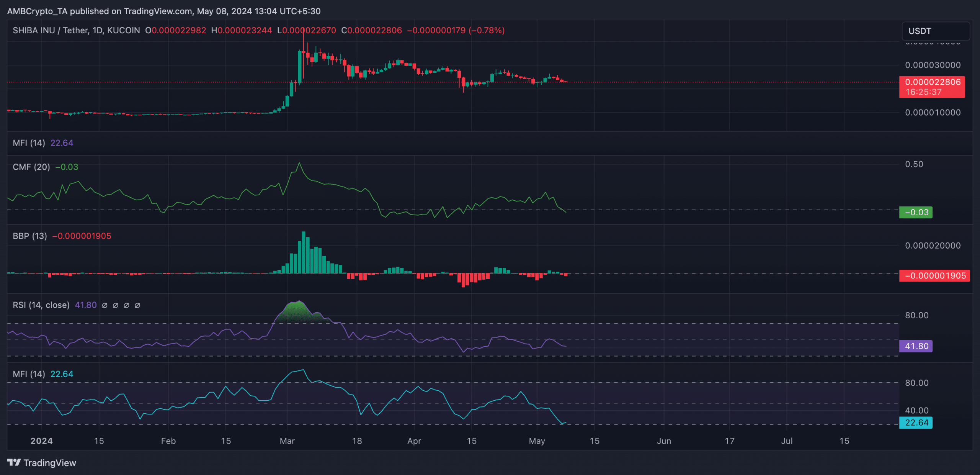Click the cyan MFI value label 22.64
The image size is (980, 475).
click(x=916, y=423)
